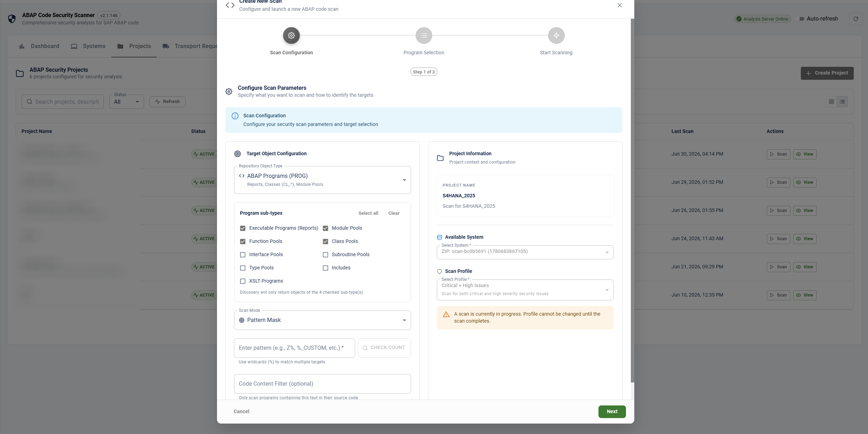Click the Search projects input field
The height and width of the screenshot is (434, 868).
coord(63,102)
